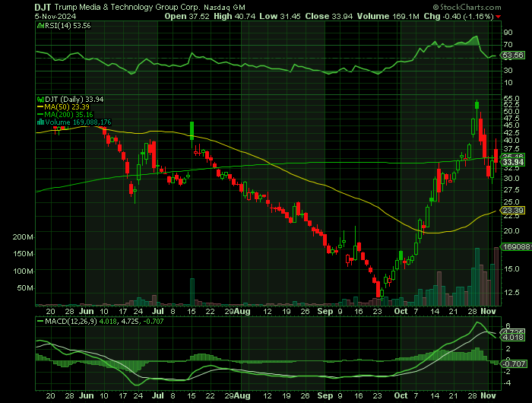Click the 27.5 price axis label
532x403 pixels.
pos(511,190)
